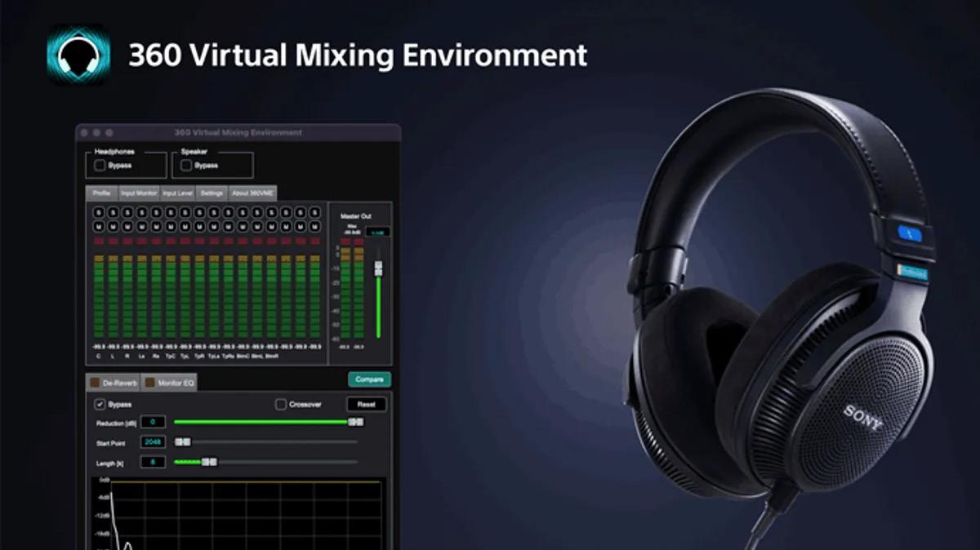This screenshot has width=980, height=550.
Task: Uncheck the De-Reverb Bypass checkbox
Action: [x=100, y=404]
